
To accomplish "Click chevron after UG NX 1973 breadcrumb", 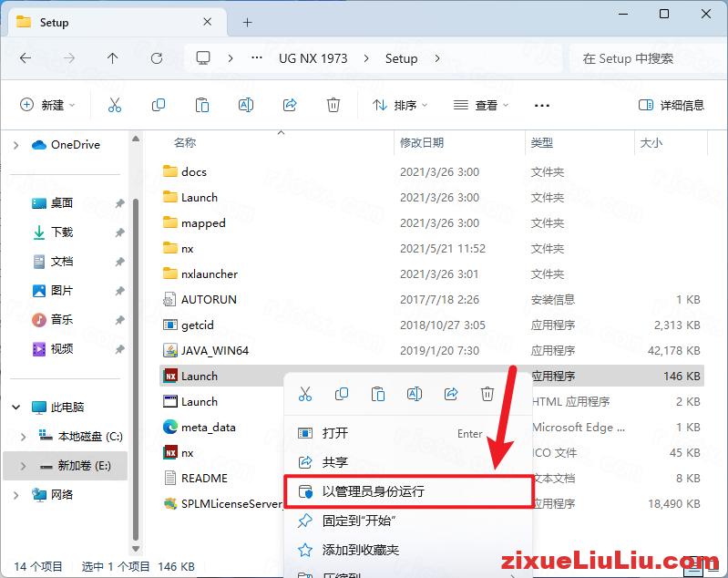I will coord(366,58).
